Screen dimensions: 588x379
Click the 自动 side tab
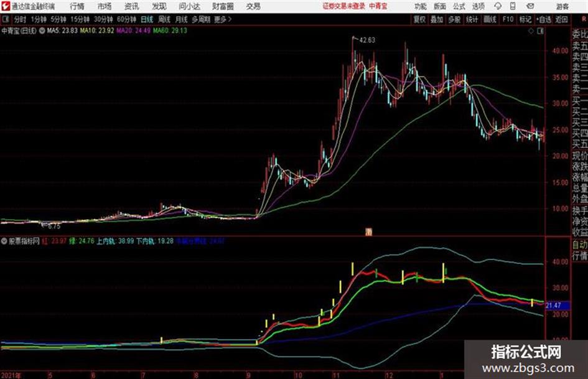580,245
